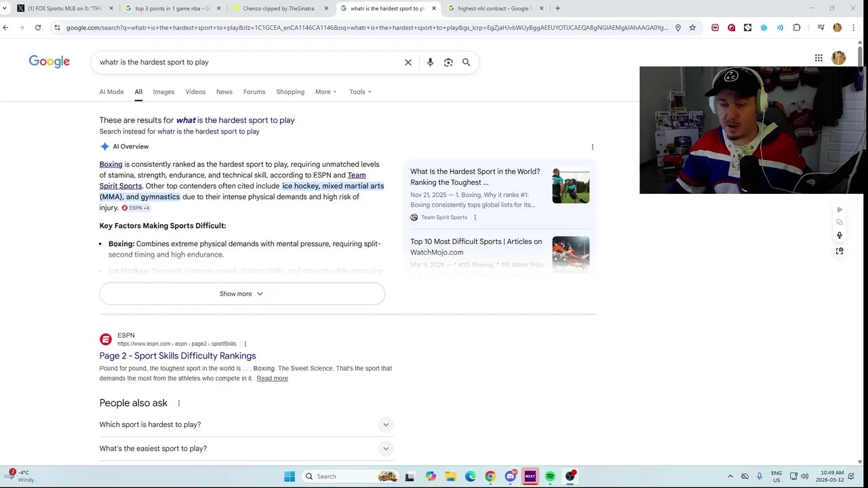The width and height of the screenshot is (868, 488).
Task: Focus the Chrome address bar URL
Action: click(x=366, y=28)
